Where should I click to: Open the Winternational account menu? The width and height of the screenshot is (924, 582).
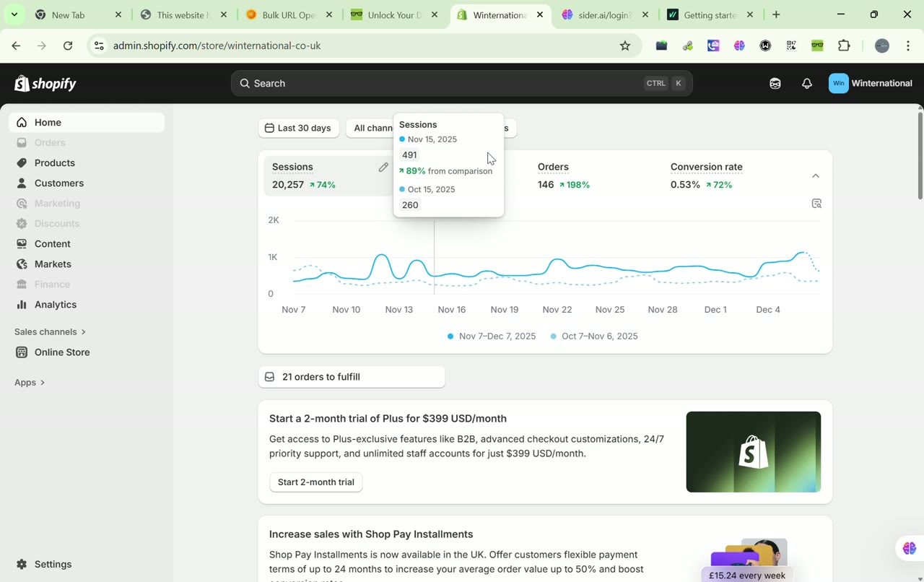(x=871, y=84)
